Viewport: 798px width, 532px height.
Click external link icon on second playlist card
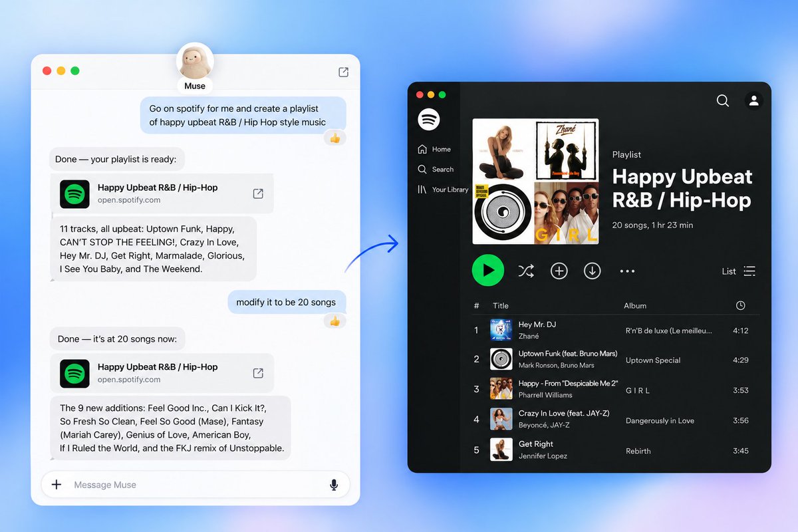click(x=258, y=373)
